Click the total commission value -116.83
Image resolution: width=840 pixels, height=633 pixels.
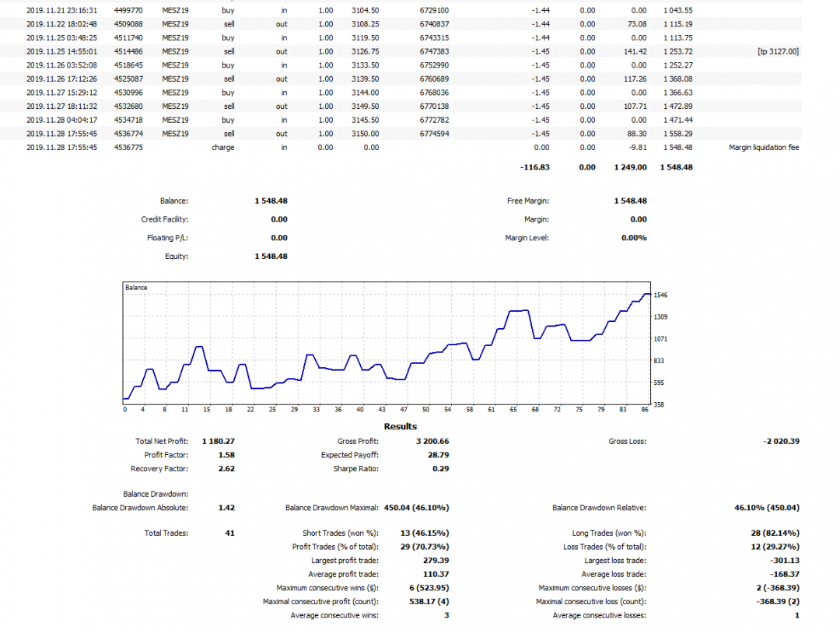pos(534,166)
